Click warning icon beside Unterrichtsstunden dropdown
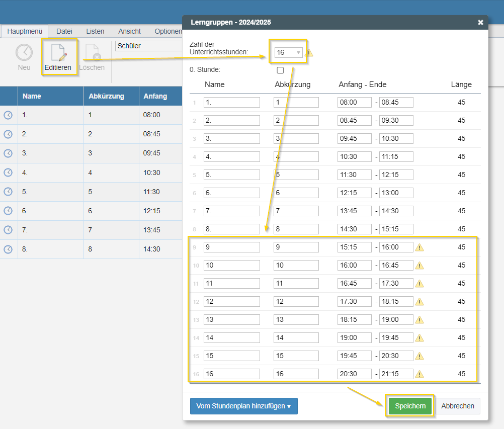This screenshot has height=429, width=504. [308, 52]
